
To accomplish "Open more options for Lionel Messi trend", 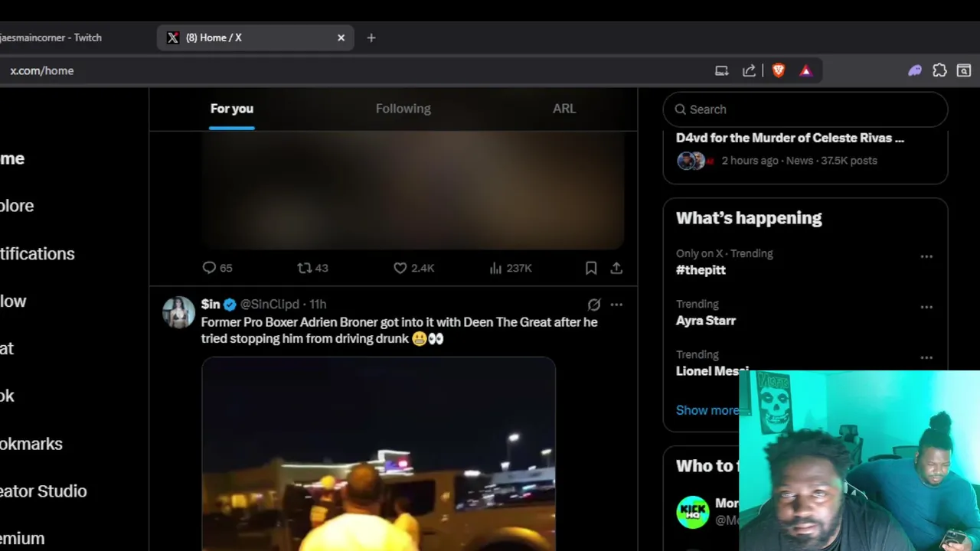I will [x=926, y=357].
